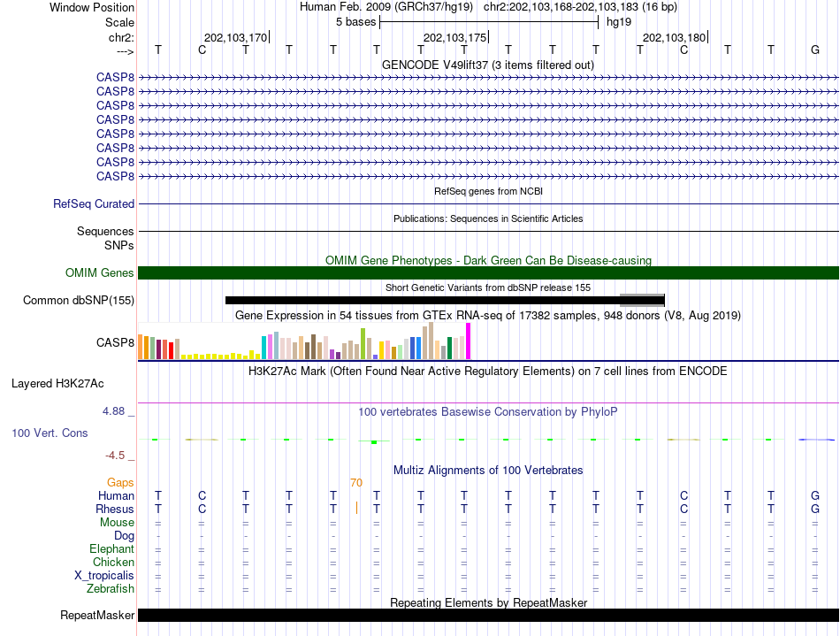840x636 pixels.
Task: Click the chr2:202,103,168-202,103,183 (16 bp) position text
Action: (580, 7)
